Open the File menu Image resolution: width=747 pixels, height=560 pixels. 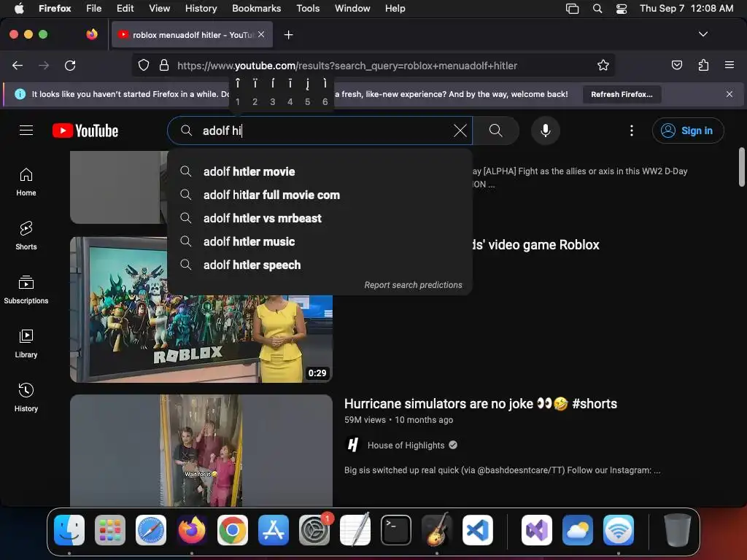(93, 8)
